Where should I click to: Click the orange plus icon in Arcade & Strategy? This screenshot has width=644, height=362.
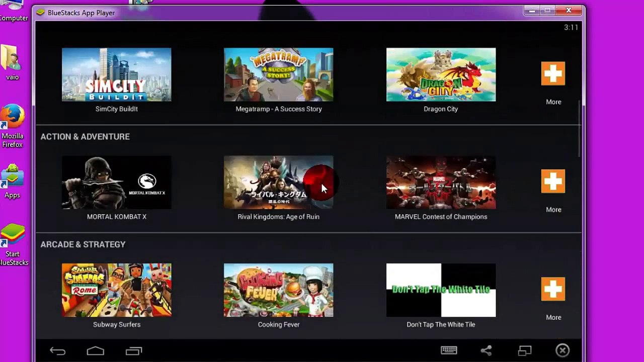click(553, 289)
